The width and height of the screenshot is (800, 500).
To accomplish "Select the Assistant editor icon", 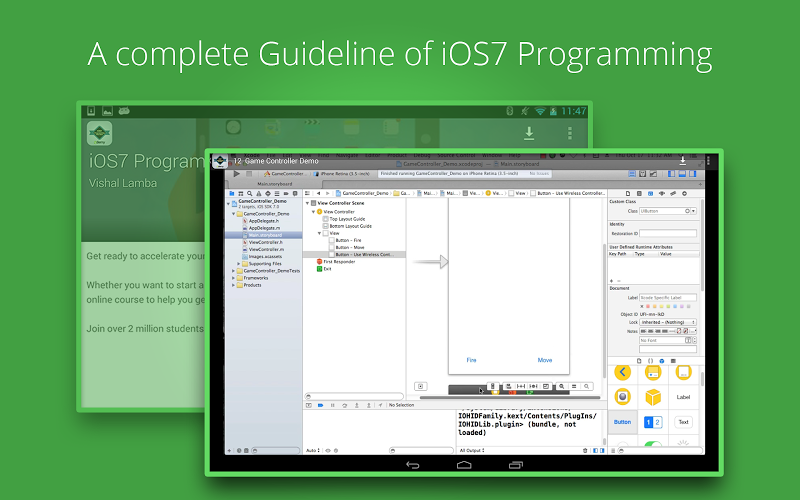I will coord(642,173).
